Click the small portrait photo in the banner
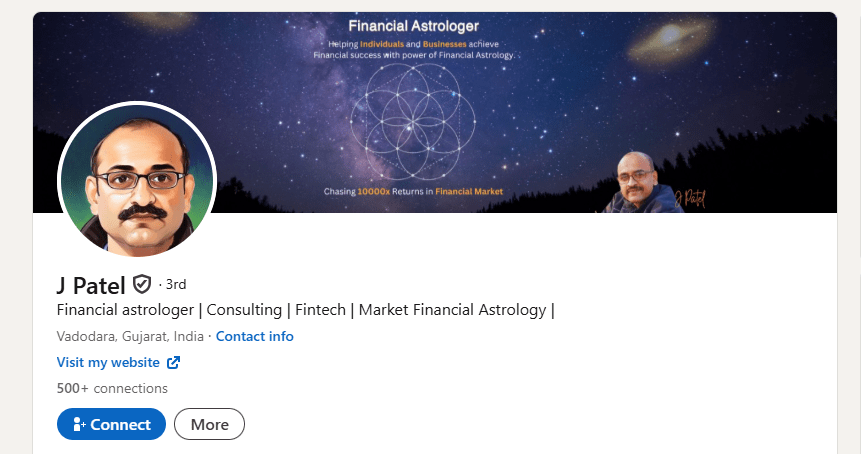Viewport: 861px width, 454px height. coord(639,183)
